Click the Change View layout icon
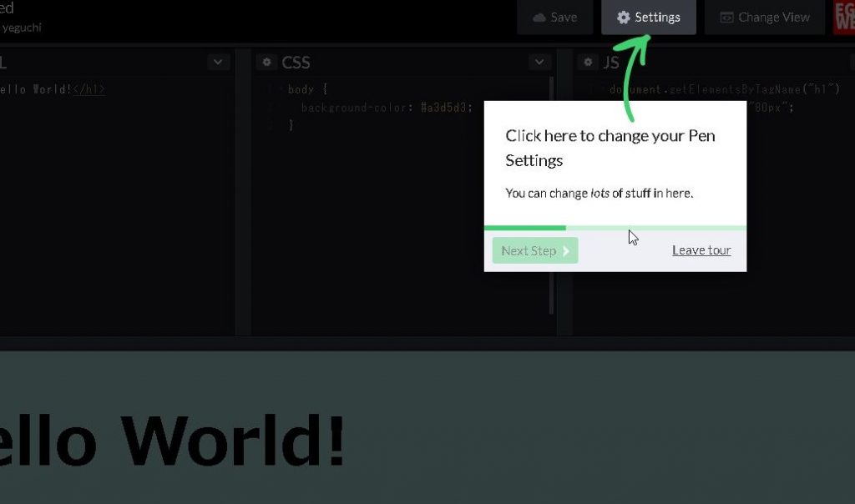Screen dimensions: 855x504 tap(726, 18)
